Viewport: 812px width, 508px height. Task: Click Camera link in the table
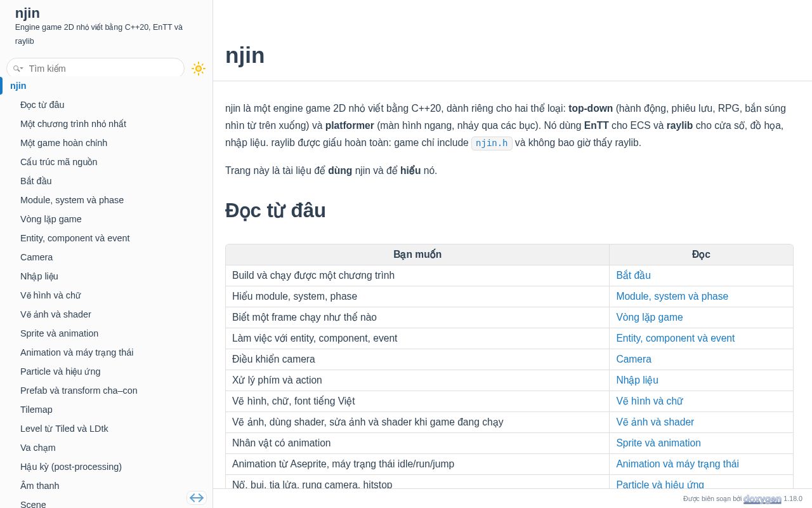634,359
